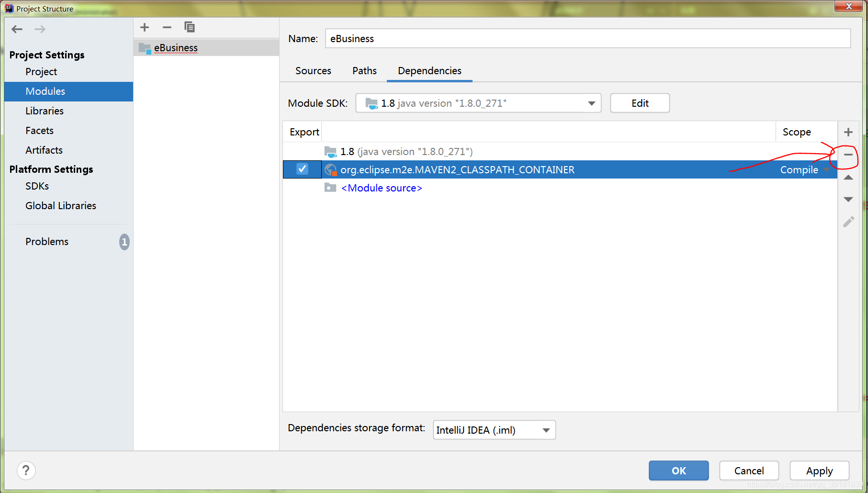The width and height of the screenshot is (868, 493).
Task: Open Libraries settings
Action: 68,111
